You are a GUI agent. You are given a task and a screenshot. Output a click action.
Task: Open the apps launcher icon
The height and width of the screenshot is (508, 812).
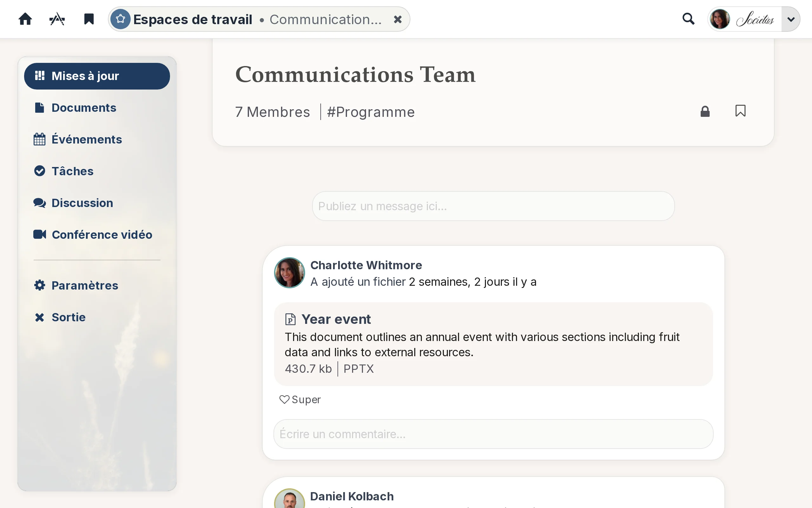click(x=57, y=19)
